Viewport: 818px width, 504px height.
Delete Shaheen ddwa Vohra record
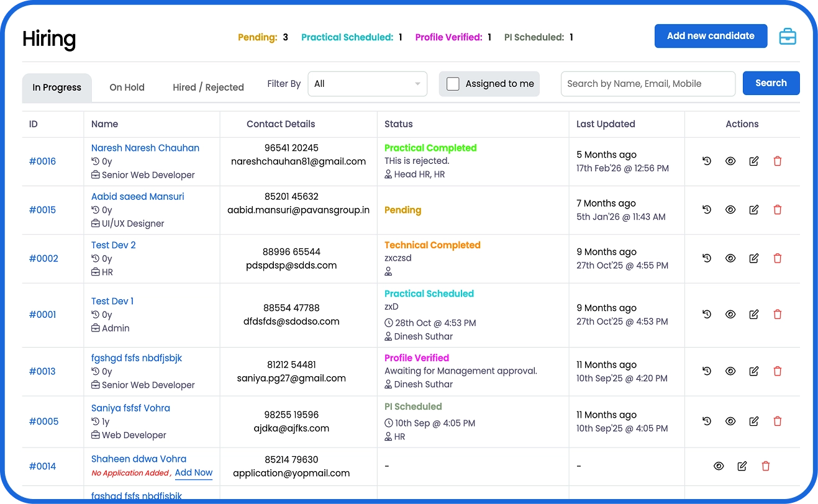point(766,466)
